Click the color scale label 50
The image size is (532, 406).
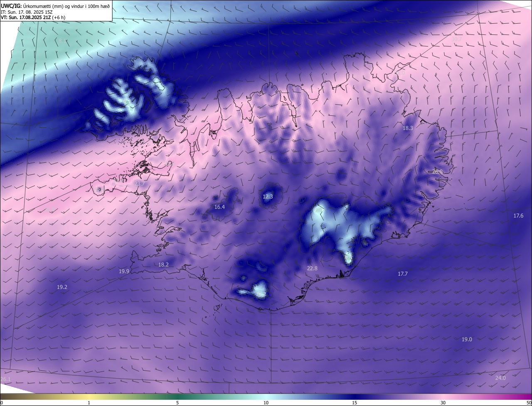529,403
